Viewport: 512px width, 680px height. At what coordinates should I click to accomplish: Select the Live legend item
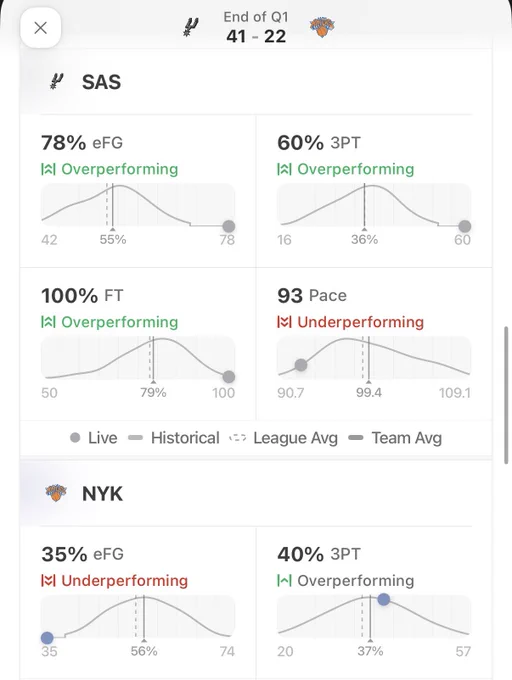tap(94, 438)
